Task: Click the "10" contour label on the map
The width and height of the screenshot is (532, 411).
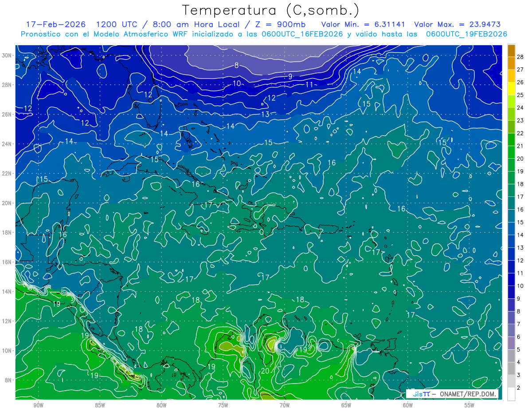Action: pos(237,83)
